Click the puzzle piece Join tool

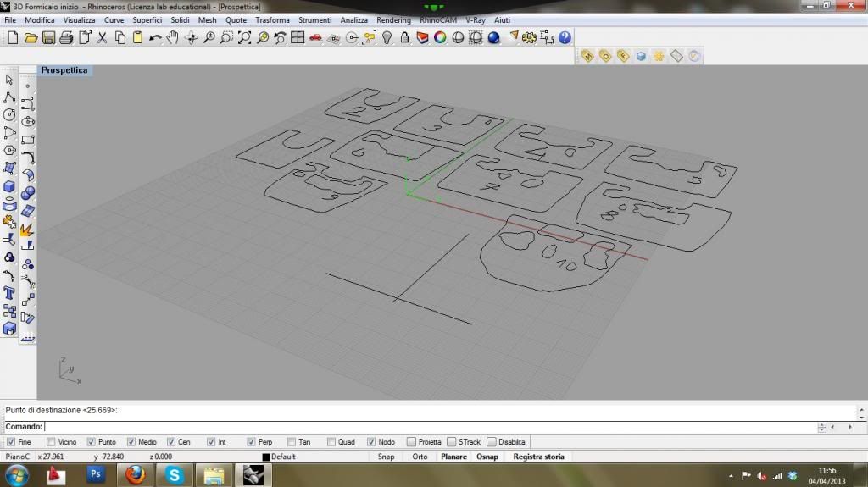pyautogui.click(x=9, y=222)
